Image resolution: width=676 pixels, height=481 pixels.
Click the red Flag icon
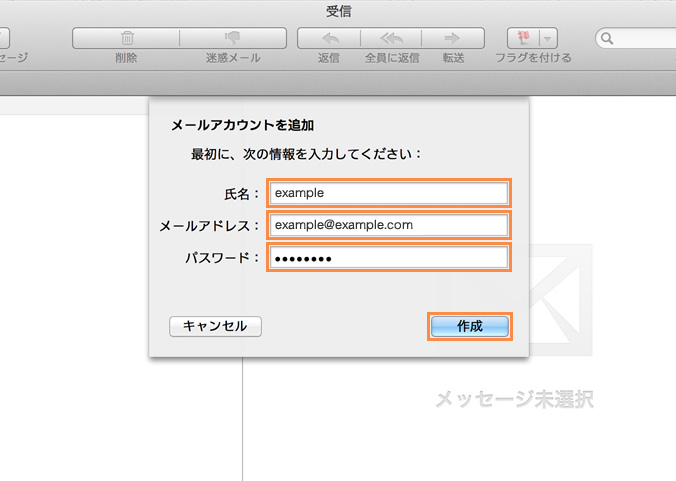[524, 38]
